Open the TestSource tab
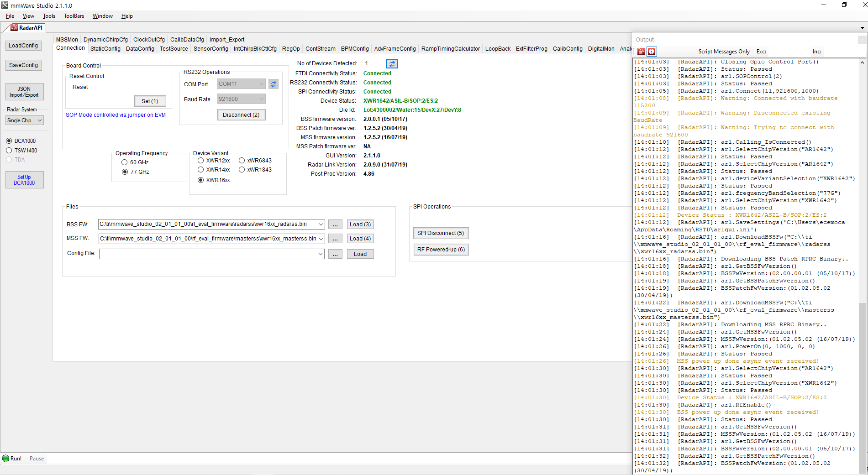 tap(174, 49)
